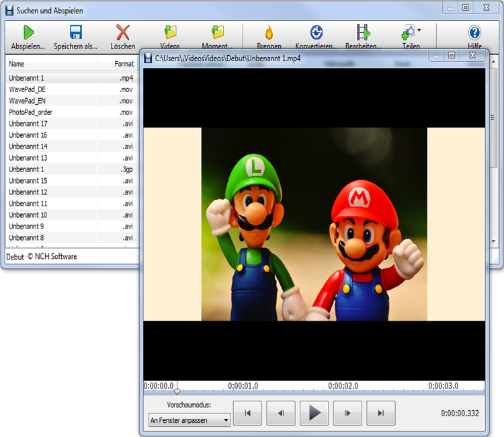This screenshot has width=504, height=437.
Task: Select 'Unbenannt 1' .3gp row
Action: (72, 169)
